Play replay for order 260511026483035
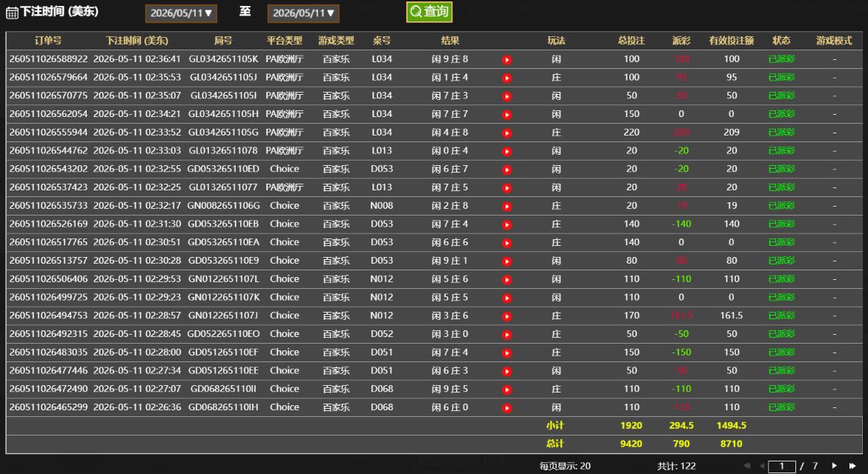This screenshot has height=474, width=868. (x=506, y=353)
